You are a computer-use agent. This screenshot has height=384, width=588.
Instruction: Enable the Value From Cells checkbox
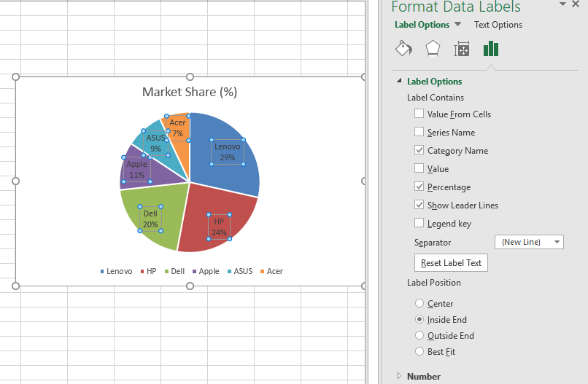point(419,114)
